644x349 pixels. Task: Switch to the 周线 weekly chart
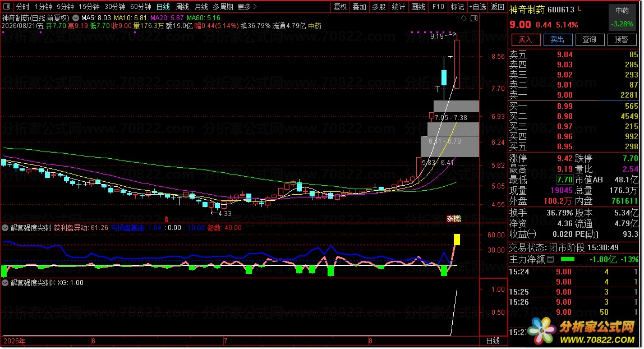(182, 7)
